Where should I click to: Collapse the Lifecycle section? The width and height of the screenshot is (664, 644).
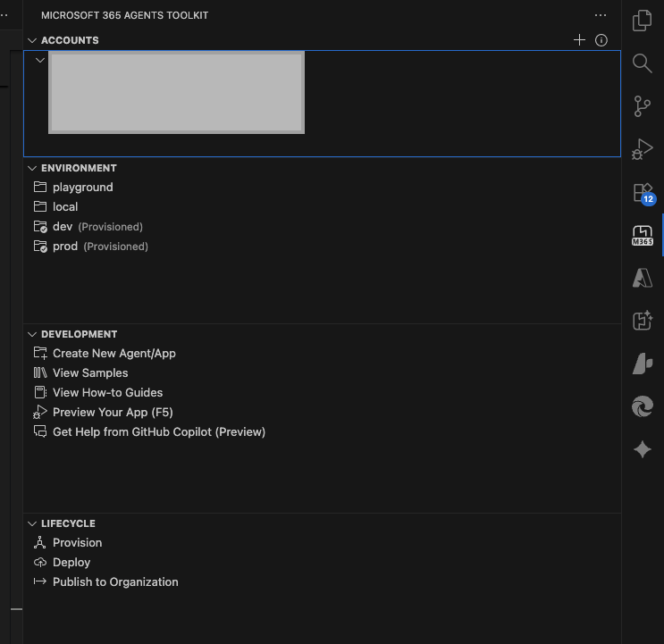pos(33,523)
